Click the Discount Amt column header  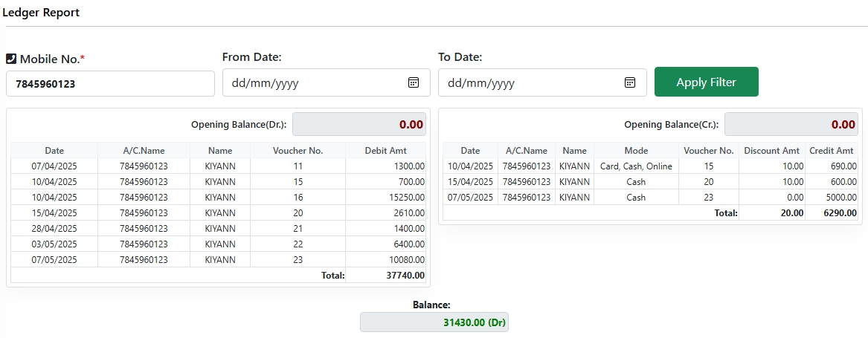tap(771, 151)
